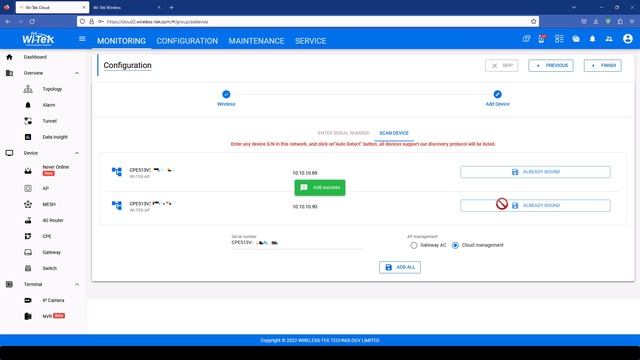Collapse the Terminal section

[77, 284]
